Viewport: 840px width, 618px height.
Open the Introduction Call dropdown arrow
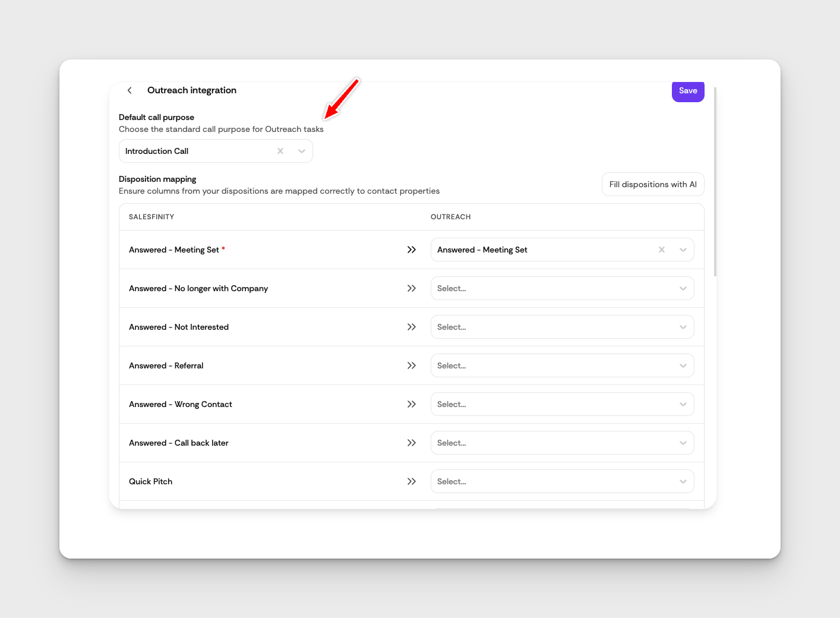[302, 151]
